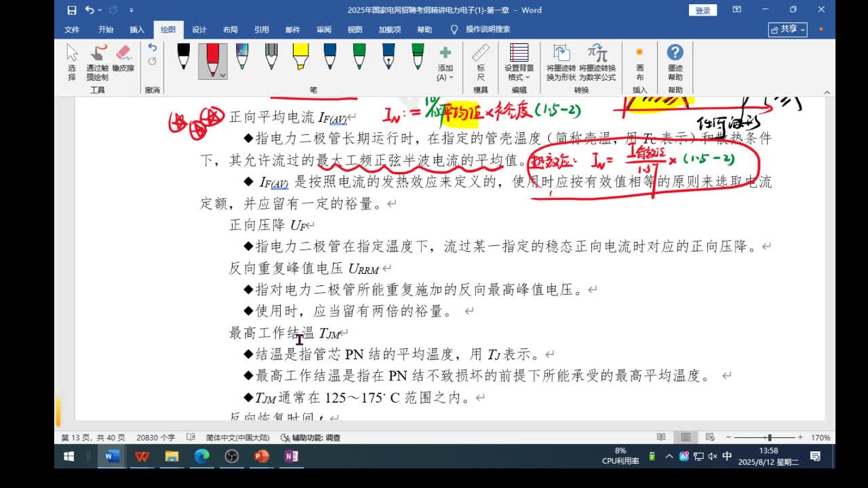Open the Windows Start menu
Image resolution: width=868 pixels, height=488 pixels.
click(x=68, y=456)
